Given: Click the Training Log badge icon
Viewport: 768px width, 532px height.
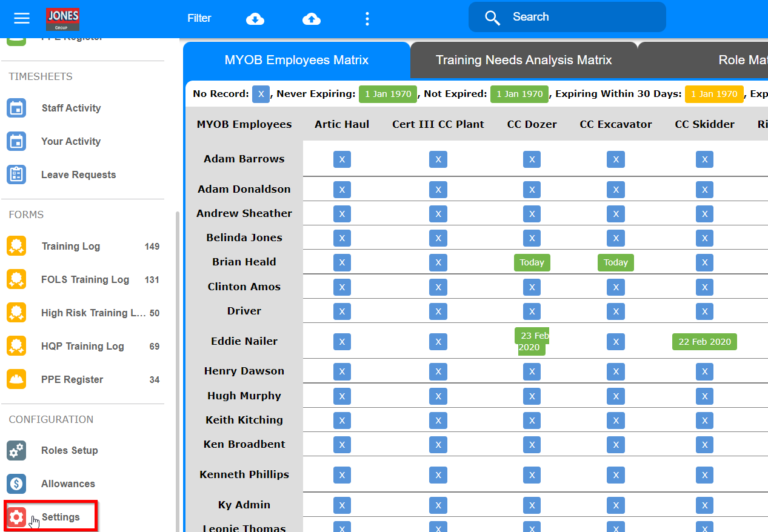Looking at the screenshot, I should (x=16, y=247).
